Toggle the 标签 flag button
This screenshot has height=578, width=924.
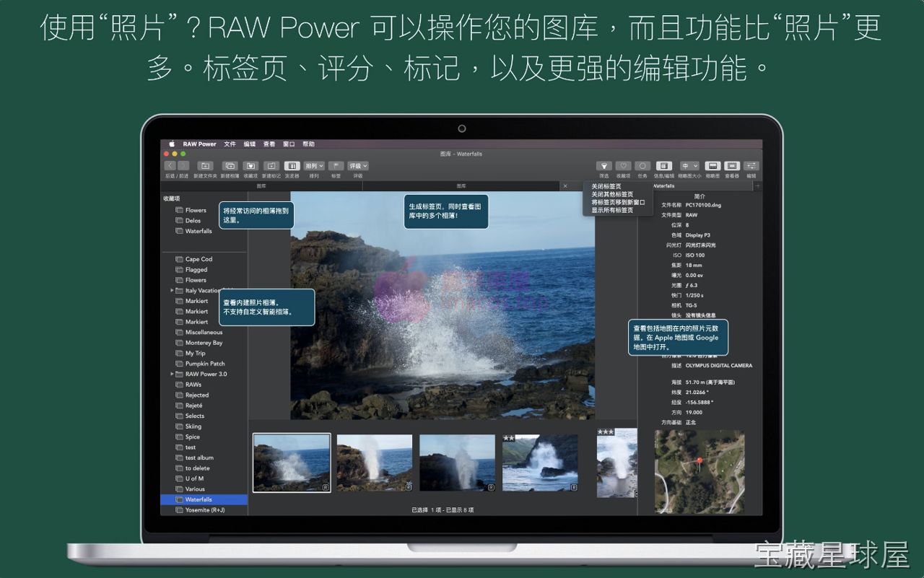[x=336, y=166]
